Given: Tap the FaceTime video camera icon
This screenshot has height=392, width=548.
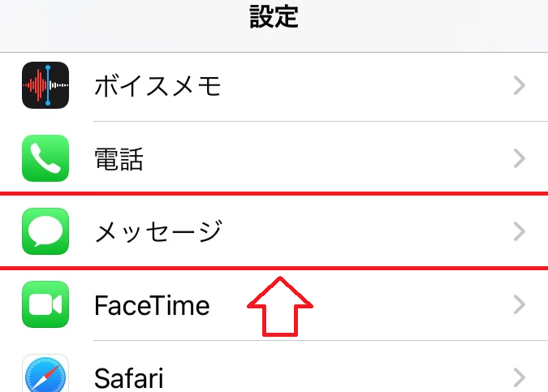Looking at the screenshot, I should pyautogui.click(x=45, y=305).
